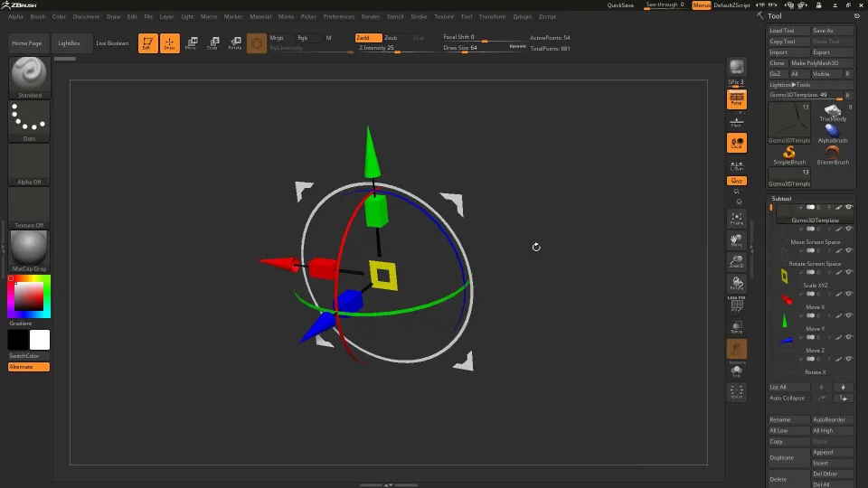868x488 pixels.
Task: Toggle the Persp perspective view icon
Action: coord(737,99)
